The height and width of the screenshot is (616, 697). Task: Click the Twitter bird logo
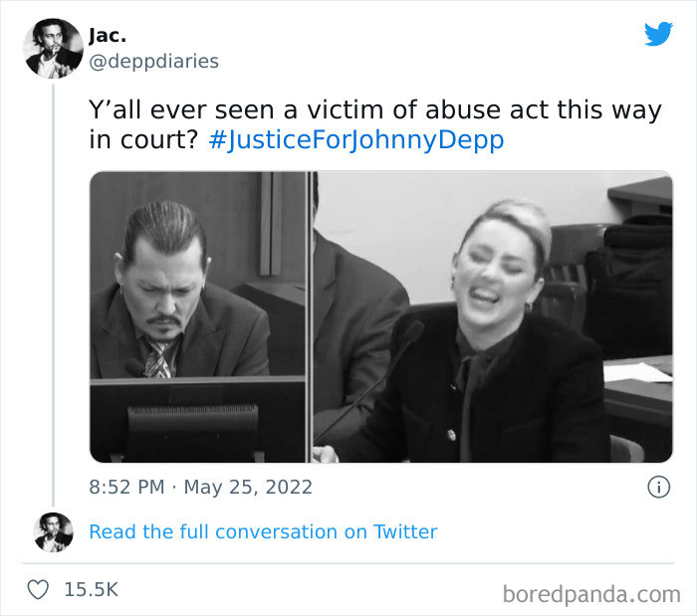659,34
